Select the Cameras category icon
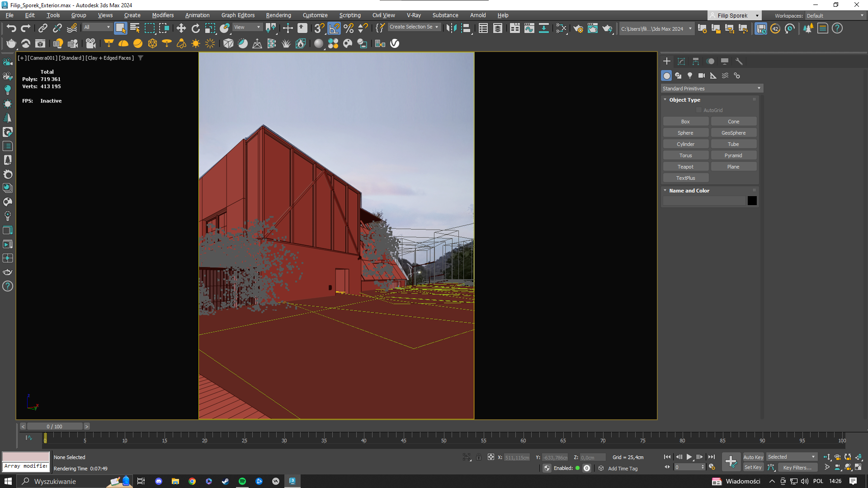 tap(701, 75)
